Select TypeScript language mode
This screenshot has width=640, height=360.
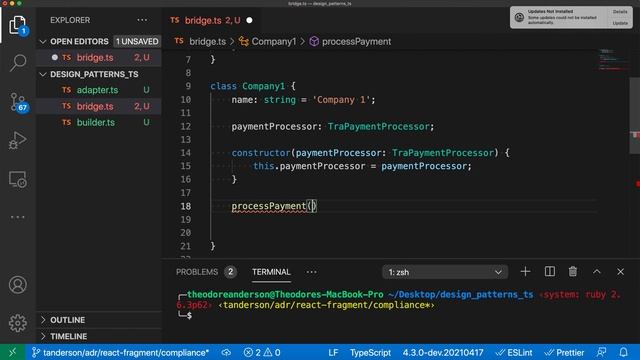pos(370,352)
